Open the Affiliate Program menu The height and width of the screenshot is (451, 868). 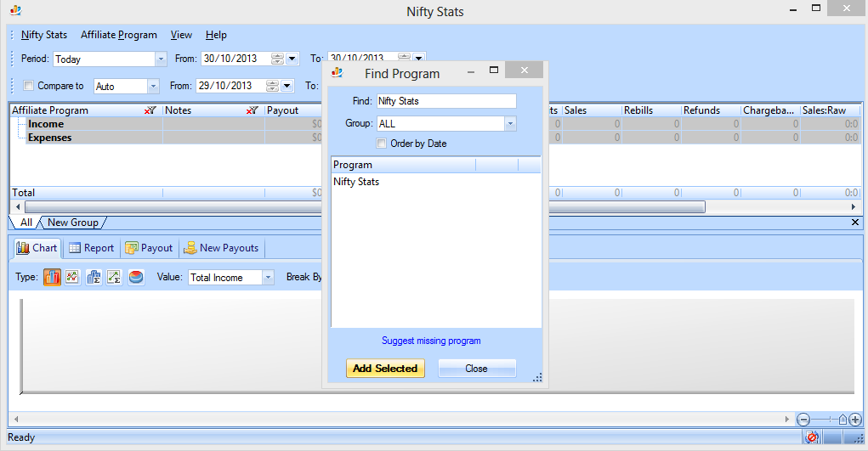(119, 35)
